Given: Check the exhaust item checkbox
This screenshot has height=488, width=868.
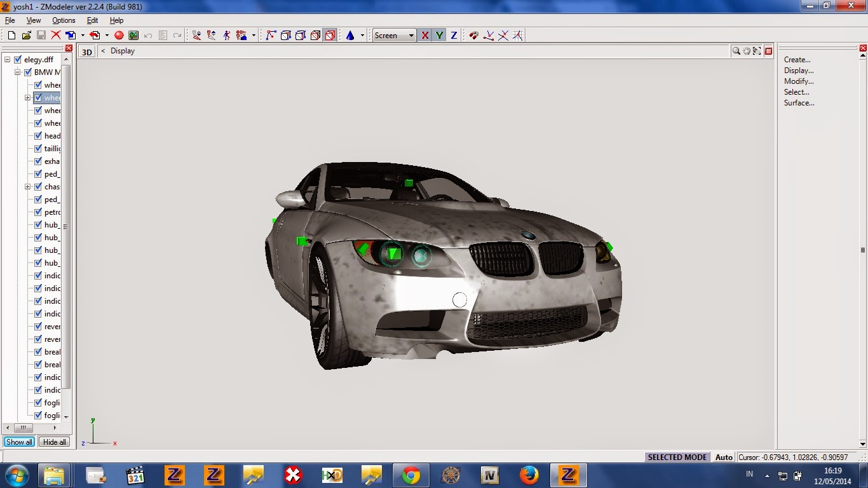Looking at the screenshot, I should 38,161.
